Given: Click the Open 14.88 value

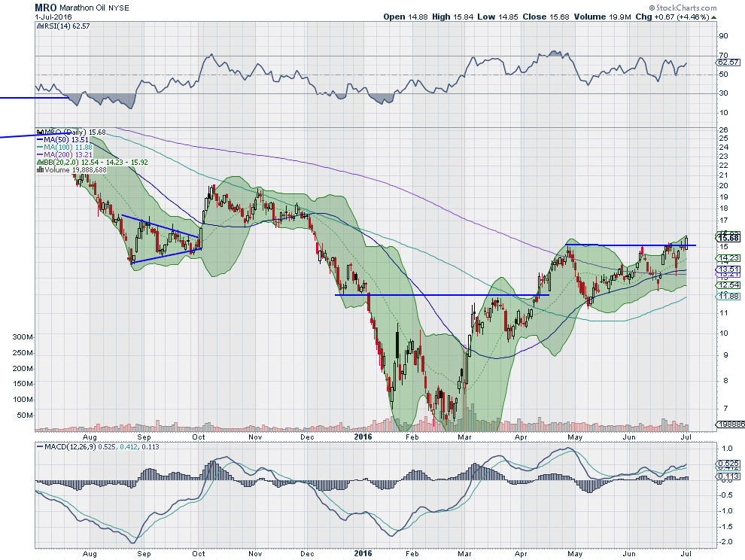Looking at the screenshot, I should click(406, 17).
